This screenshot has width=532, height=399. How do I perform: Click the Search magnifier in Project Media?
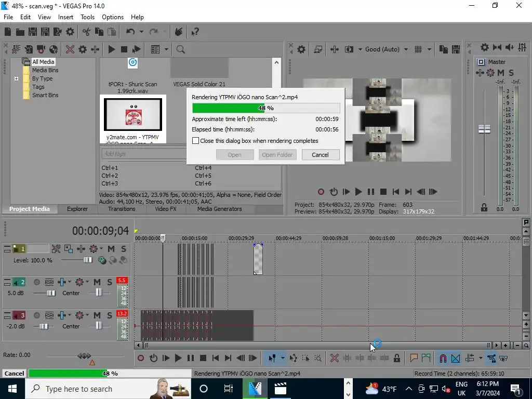click(x=180, y=49)
